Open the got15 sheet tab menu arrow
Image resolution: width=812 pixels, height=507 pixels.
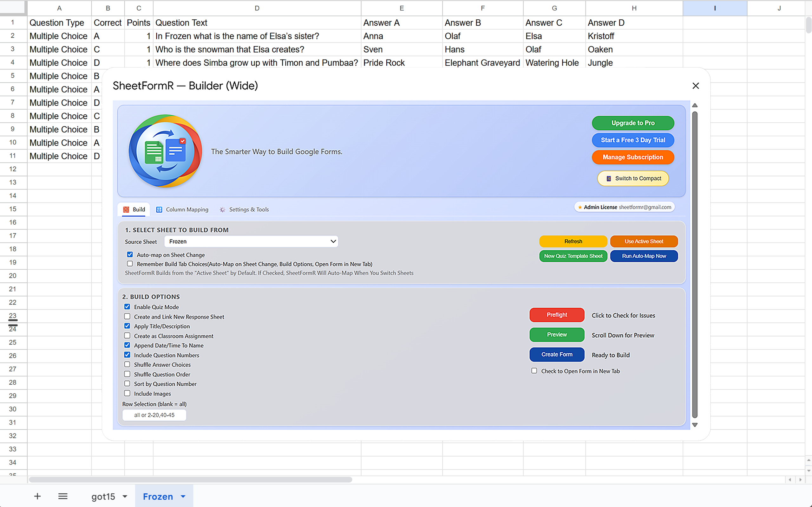coord(124,496)
